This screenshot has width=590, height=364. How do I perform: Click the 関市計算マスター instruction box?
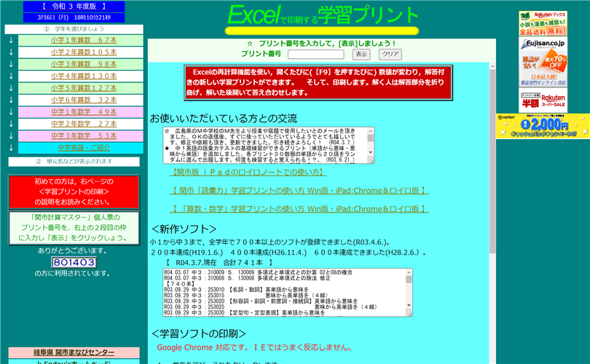pos(74,228)
